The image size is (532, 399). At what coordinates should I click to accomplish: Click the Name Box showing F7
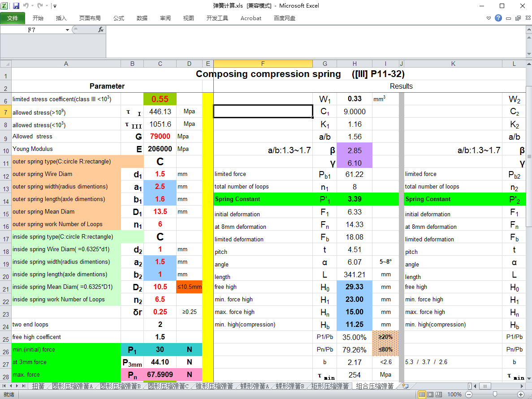32,30
